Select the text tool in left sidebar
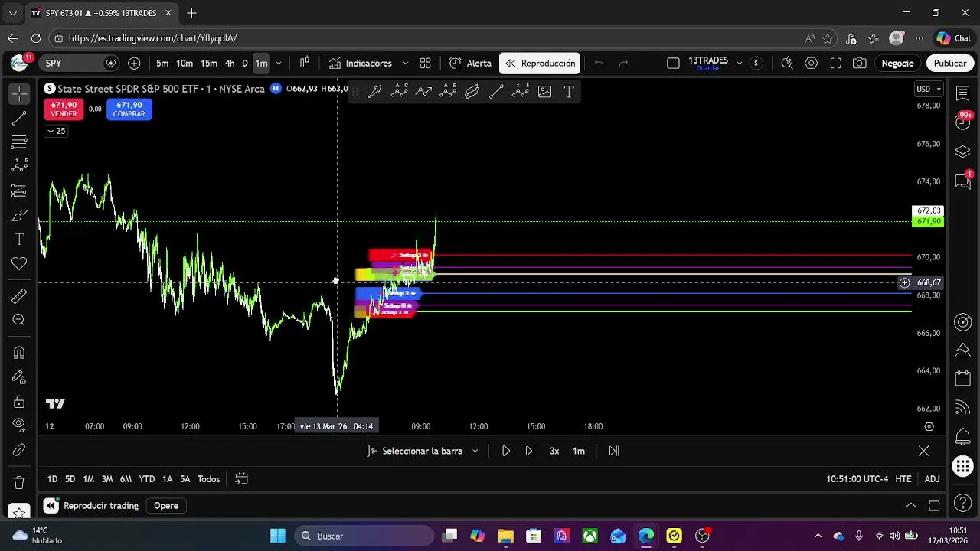980x551 pixels. 19,240
